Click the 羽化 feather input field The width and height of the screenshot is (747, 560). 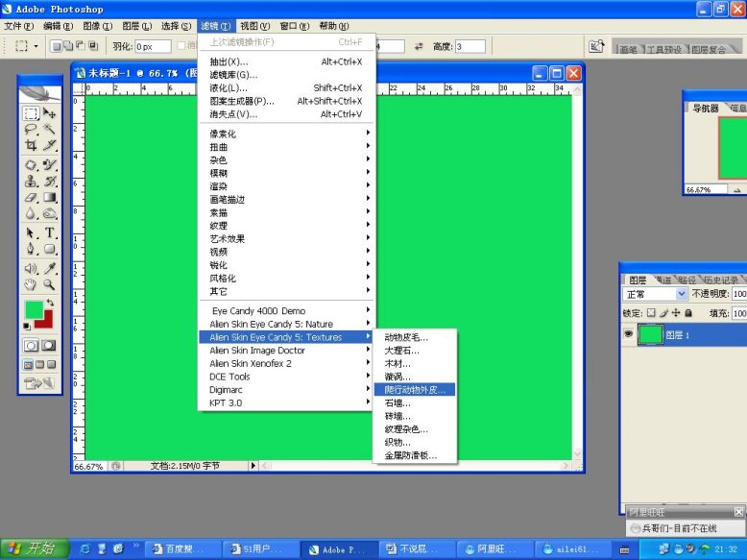point(153,46)
